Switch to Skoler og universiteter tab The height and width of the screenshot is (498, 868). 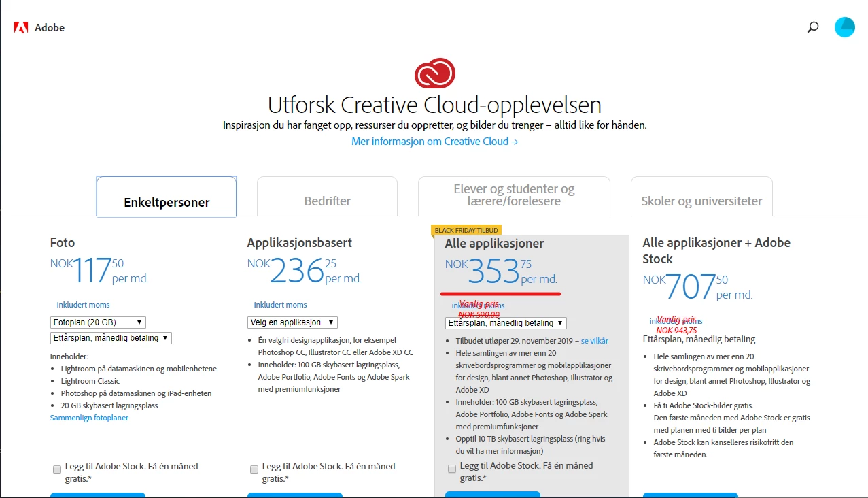(x=701, y=197)
